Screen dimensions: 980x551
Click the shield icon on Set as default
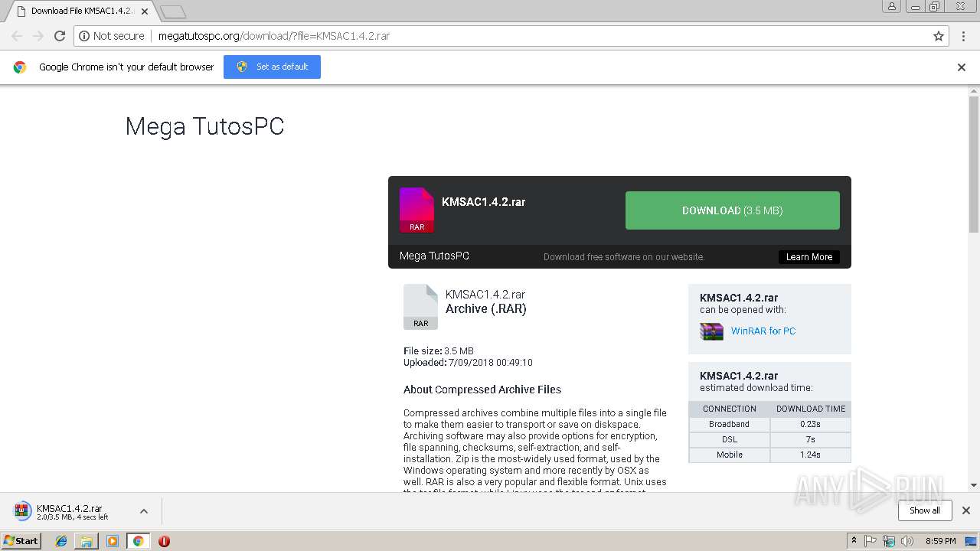pos(242,67)
